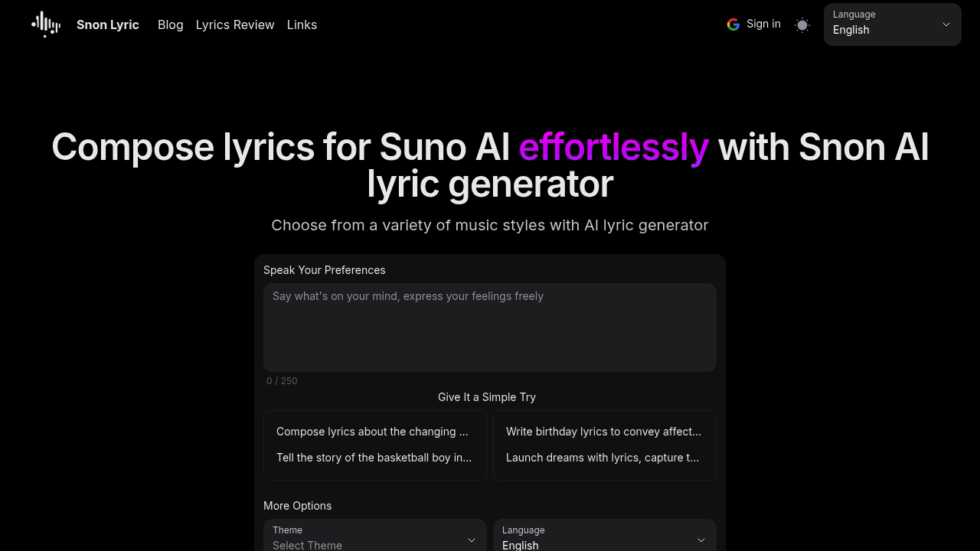Expand the chevron on the Theme selector

click(x=471, y=540)
